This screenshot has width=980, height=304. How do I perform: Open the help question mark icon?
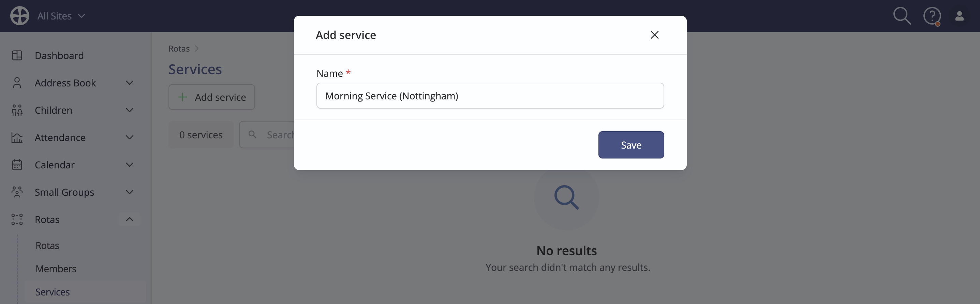932,16
